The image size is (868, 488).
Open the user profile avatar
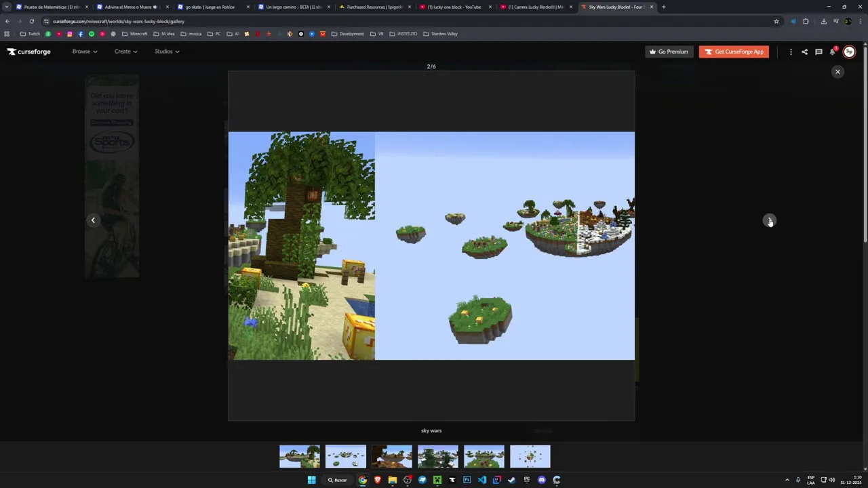[x=849, y=52]
